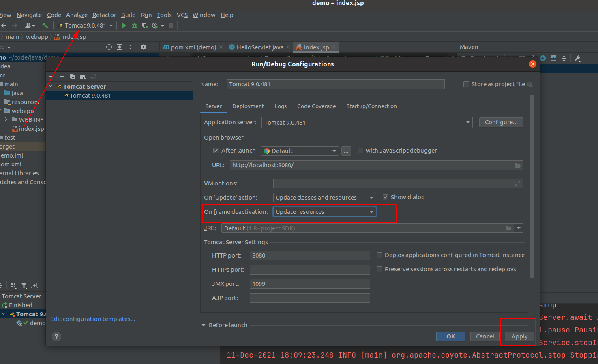Open the help question mark button

(x=57, y=336)
